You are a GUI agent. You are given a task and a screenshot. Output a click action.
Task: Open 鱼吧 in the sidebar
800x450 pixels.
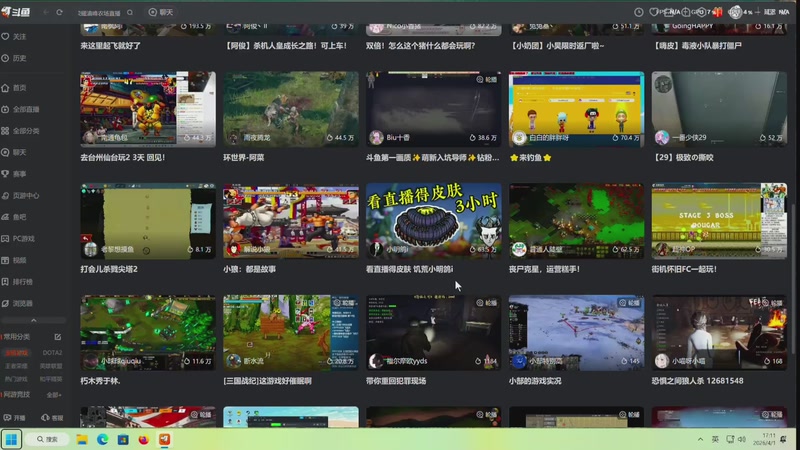pos(14,217)
